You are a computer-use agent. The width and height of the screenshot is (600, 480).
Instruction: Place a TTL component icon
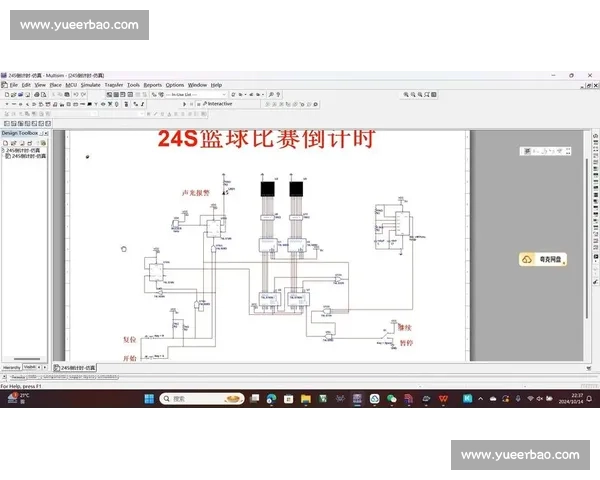(x=41, y=104)
